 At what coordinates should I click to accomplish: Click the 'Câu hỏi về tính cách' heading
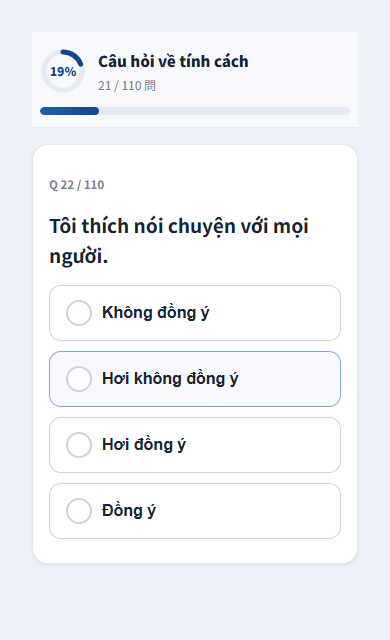click(x=173, y=62)
